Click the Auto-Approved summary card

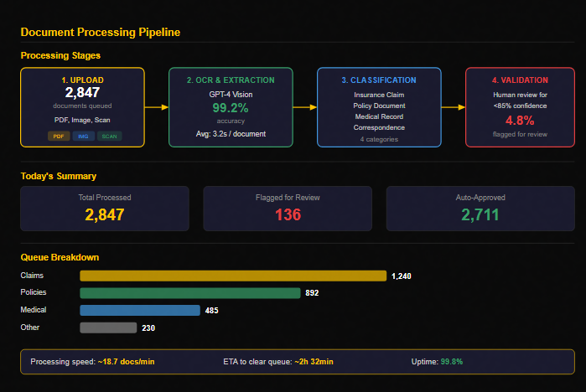(480, 209)
